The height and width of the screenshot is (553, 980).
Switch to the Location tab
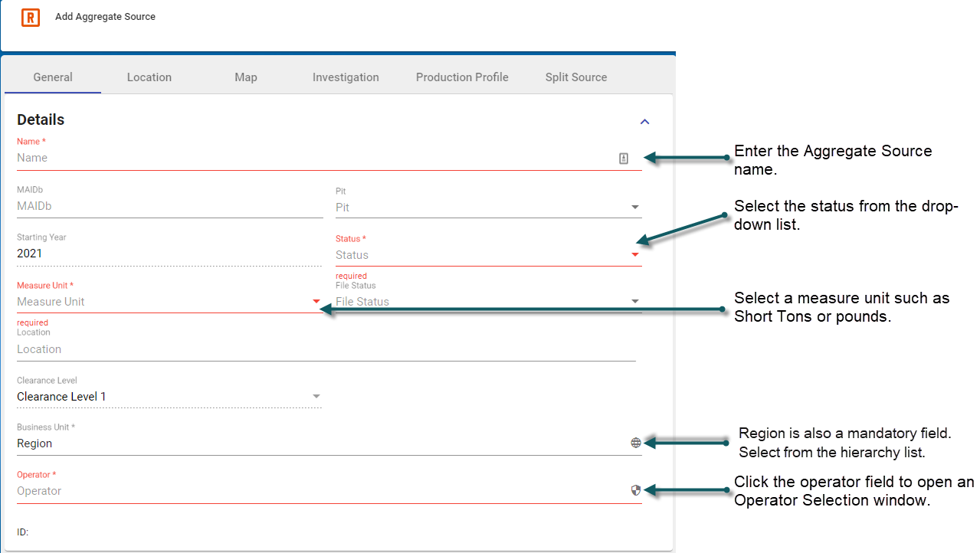coord(149,77)
